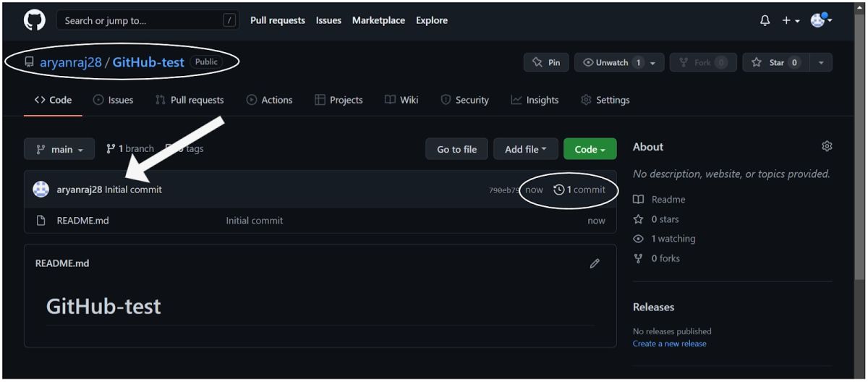Switch to the Wiki tab
Screen dimensions: 868x382
point(401,100)
